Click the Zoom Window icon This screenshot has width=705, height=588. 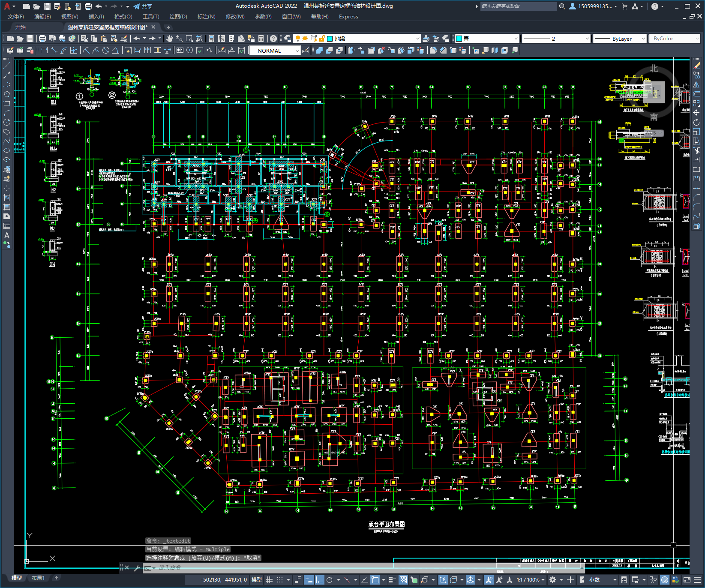click(x=189, y=39)
